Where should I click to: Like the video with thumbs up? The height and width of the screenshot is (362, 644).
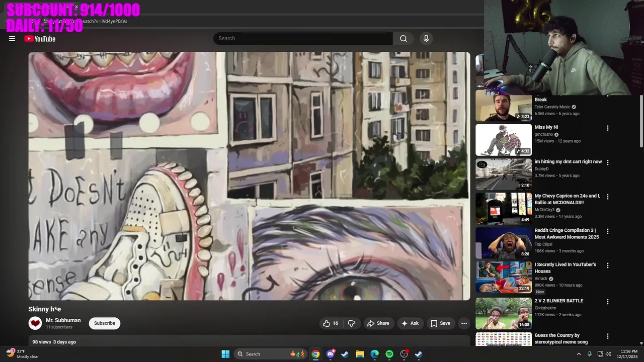331,323
